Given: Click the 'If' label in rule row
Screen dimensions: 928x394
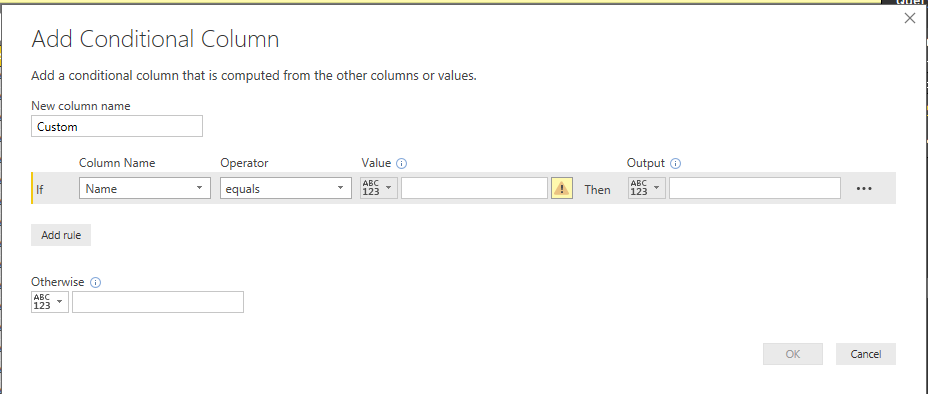Looking at the screenshot, I should click(x=40, y=189).
